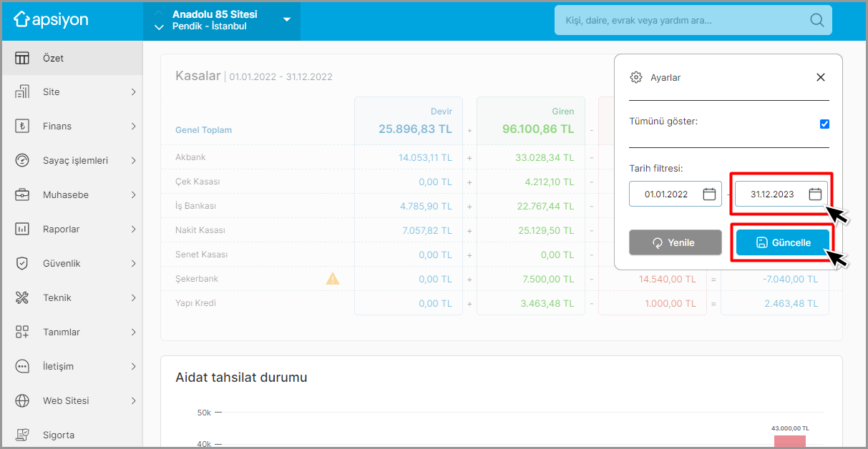The height and width of the screenshot is (449, 868).
Task: Click the Aidat tahsilat durumu heading
Action: pyautogui.click(x=241, y=377)
